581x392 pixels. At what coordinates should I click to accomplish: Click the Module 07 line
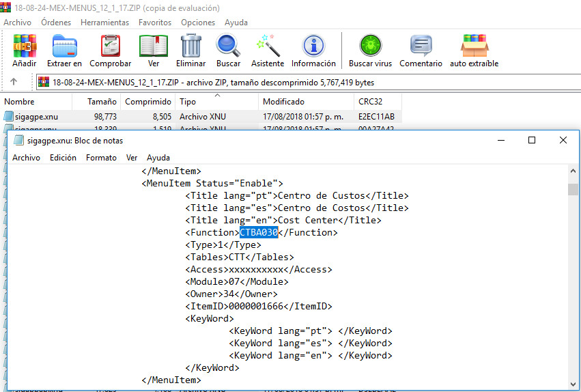click(x=237, y=281)
